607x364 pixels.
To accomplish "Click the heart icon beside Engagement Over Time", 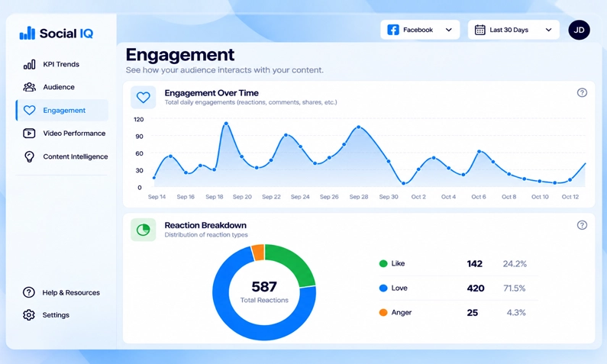I will [144, 97].
